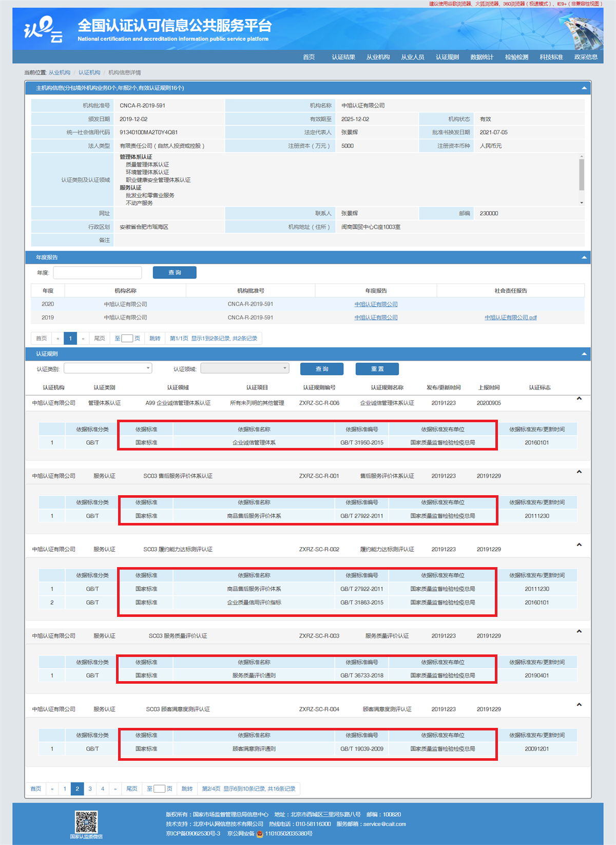Open the 检验检测 navigation menu
The height and width of the screenshot is (845, 616).
click(516, 57)
